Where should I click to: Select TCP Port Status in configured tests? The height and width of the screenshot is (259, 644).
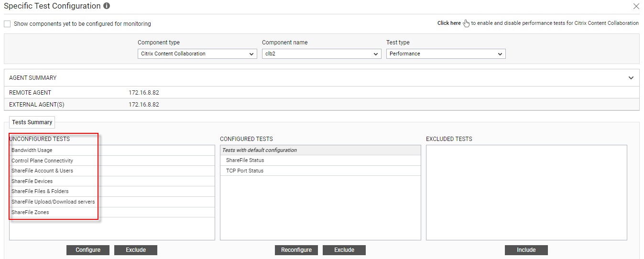point(320,171)
